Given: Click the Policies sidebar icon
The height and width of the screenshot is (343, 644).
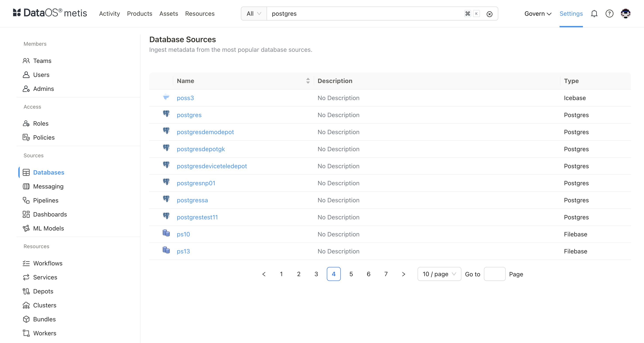Looking at the screenshot, I should 26,137.
